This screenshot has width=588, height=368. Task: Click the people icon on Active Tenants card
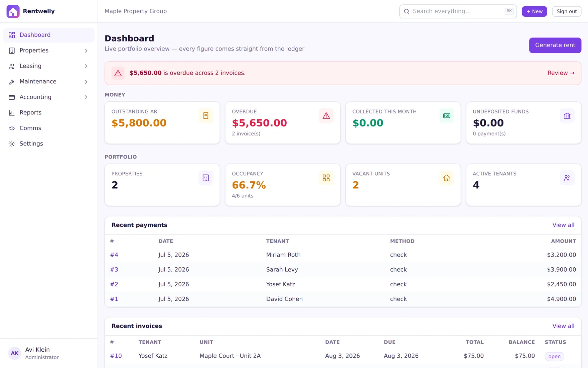coord(567,178)
